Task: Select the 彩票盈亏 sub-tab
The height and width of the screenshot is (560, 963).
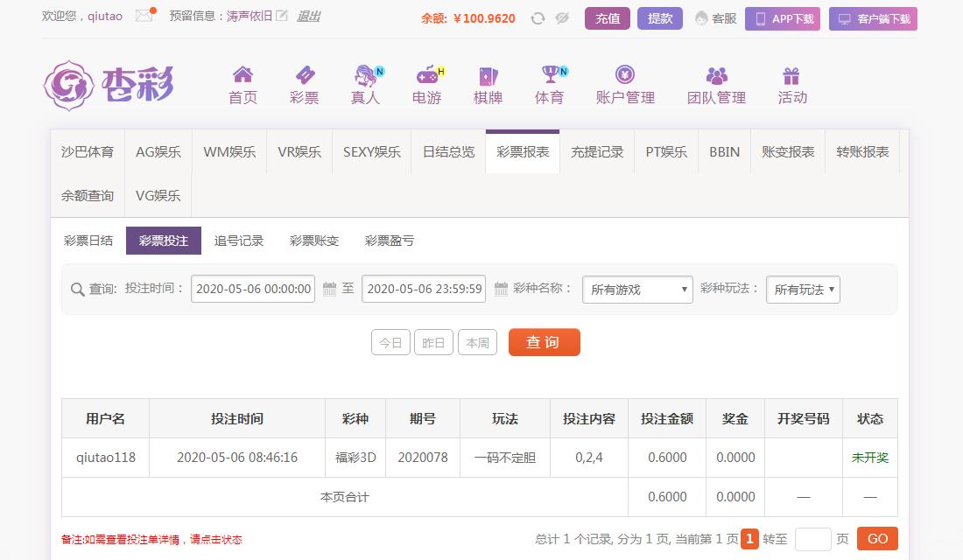Action: (x=390, y=241)
